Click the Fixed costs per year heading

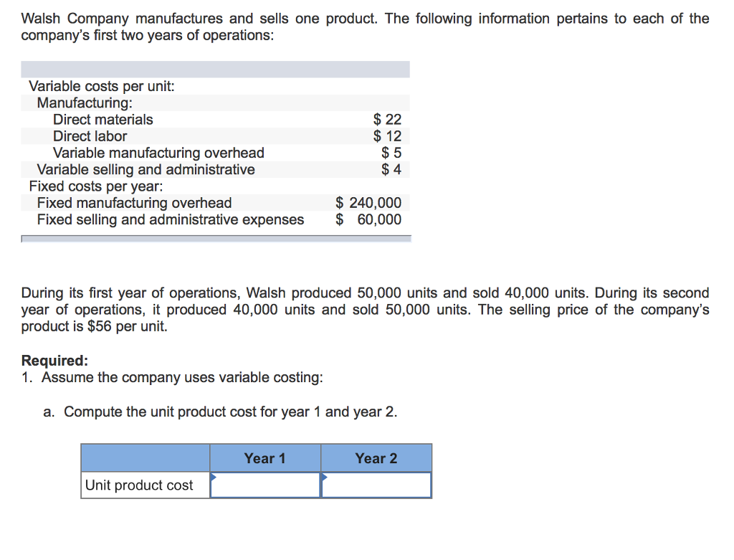pyautogui.click(x=96, y=186)
